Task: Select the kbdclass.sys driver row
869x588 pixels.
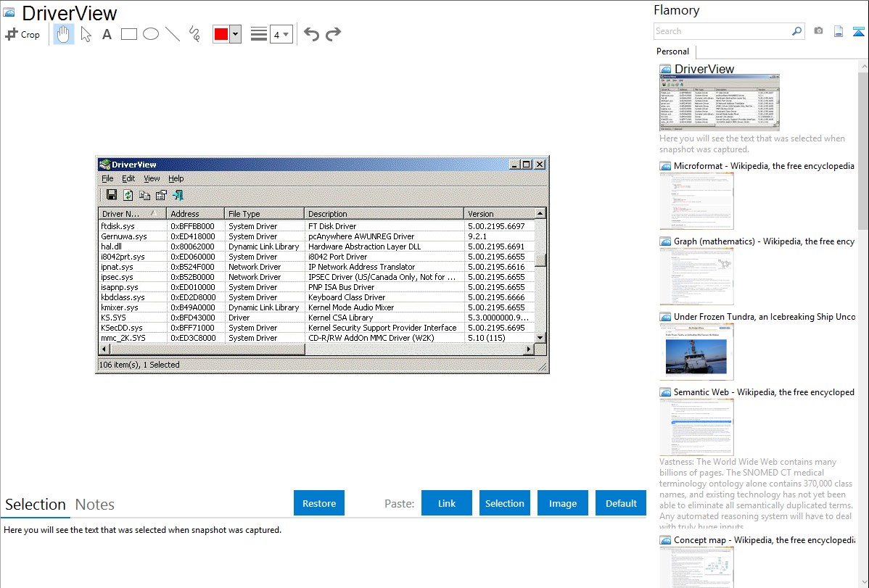Action: tap(316, 297)
